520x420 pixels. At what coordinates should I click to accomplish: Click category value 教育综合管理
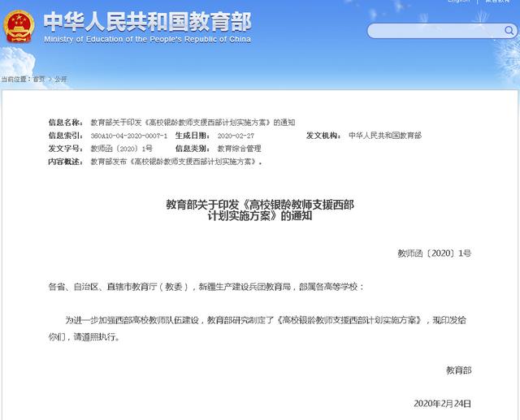[x=239, y=149]
